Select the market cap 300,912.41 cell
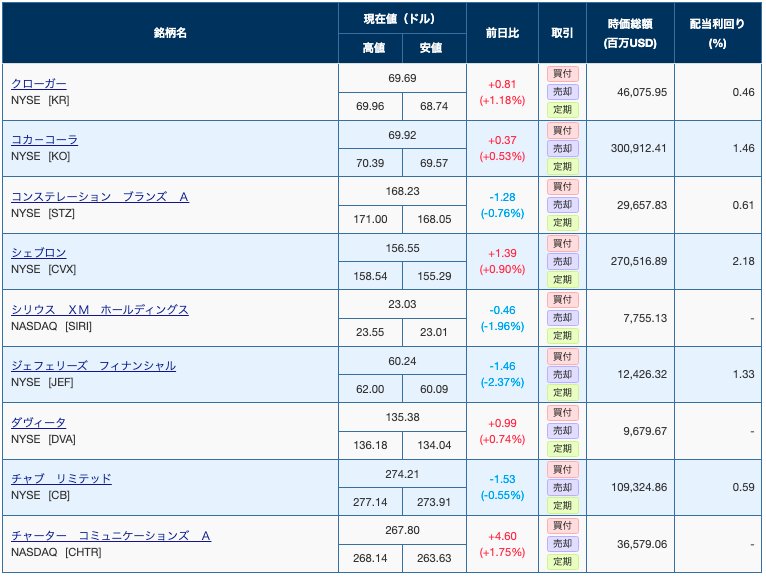The height and width of the screenshot is (578, 766). click(630, 149)
